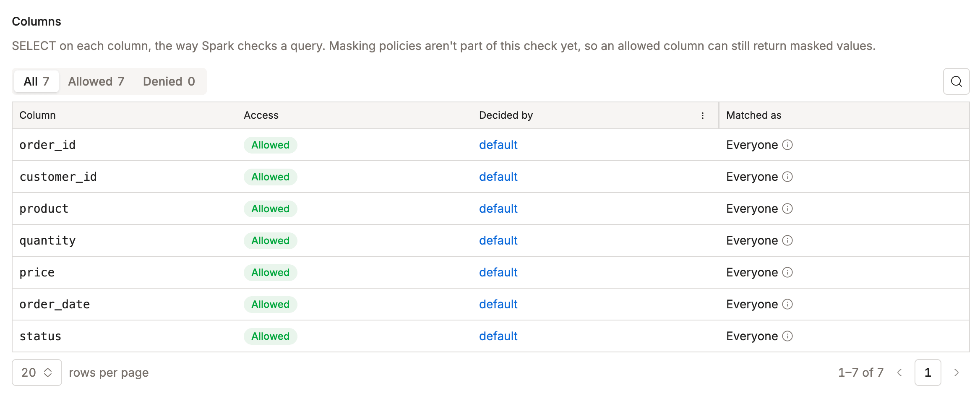Show info icon for order_date Everyone
This screenshot has height=396, width=980.
coord(787,304)
